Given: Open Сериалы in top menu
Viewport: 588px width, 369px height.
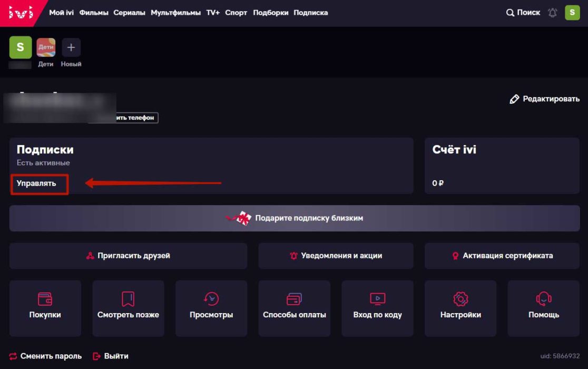Looking at the screenshot, I should pyautogui.click(x=129, y=13).
